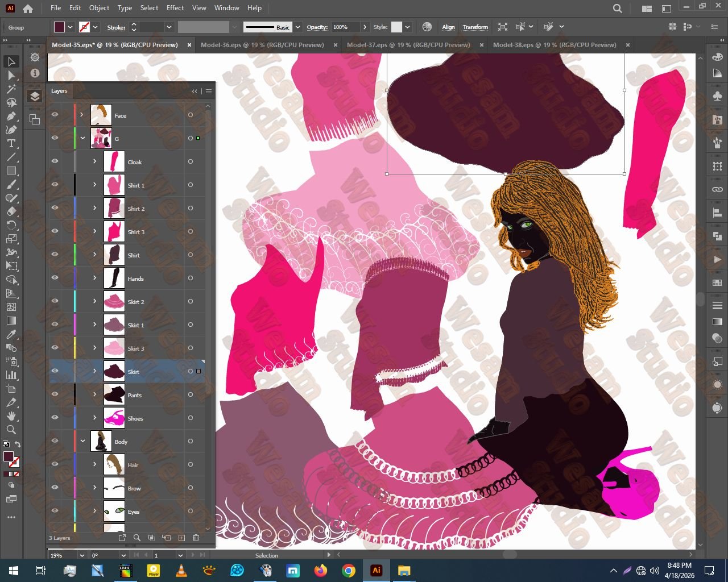Click the Align button in control bar
Viewport: 728px width, 582px height.
coord(449,27)
